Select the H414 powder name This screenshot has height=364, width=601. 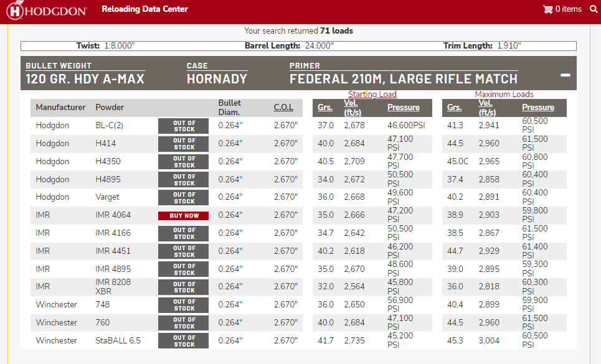[105, 144]
